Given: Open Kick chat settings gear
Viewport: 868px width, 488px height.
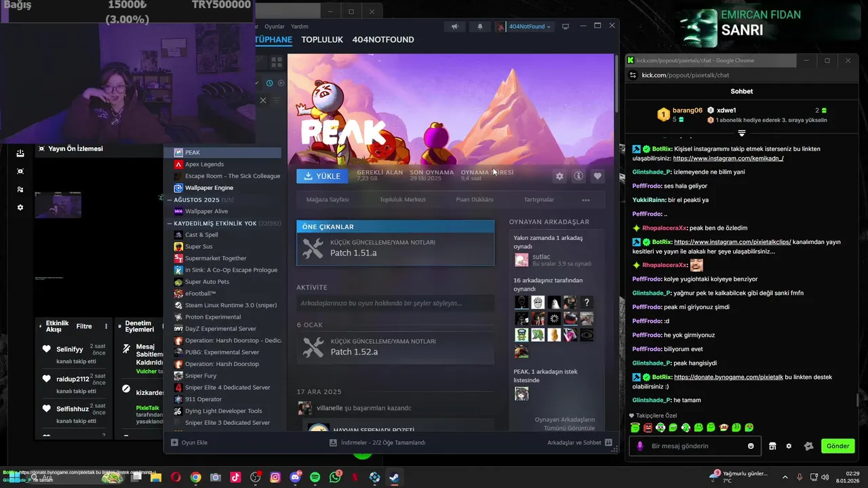Looking at the screenshot, I should pos(789,446).
